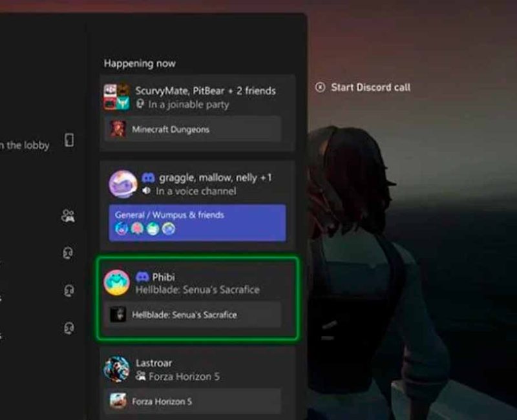517x420 pixels.
Task: Click the ScurvyMate party group avatars
Action: (x=116, y=97)
